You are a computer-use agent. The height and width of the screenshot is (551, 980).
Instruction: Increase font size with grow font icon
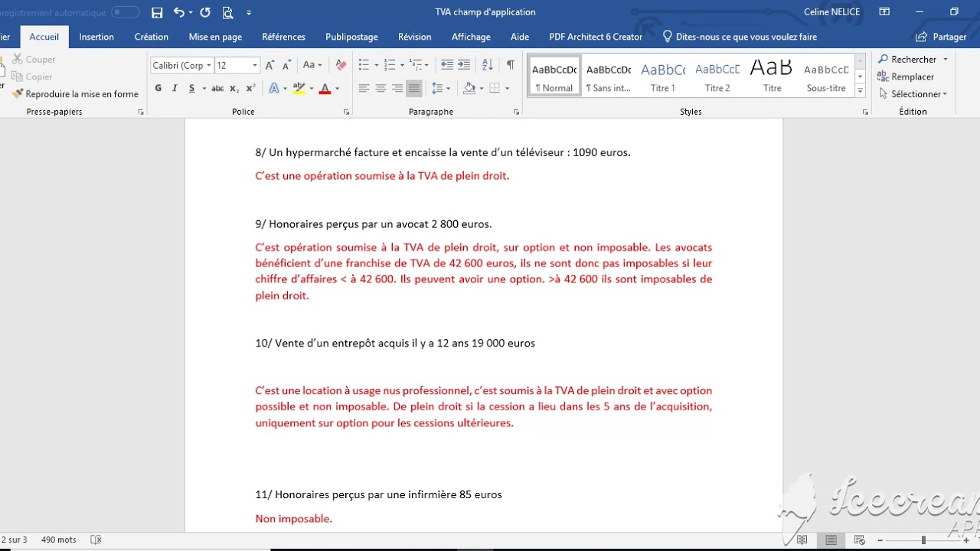(270, 66)
